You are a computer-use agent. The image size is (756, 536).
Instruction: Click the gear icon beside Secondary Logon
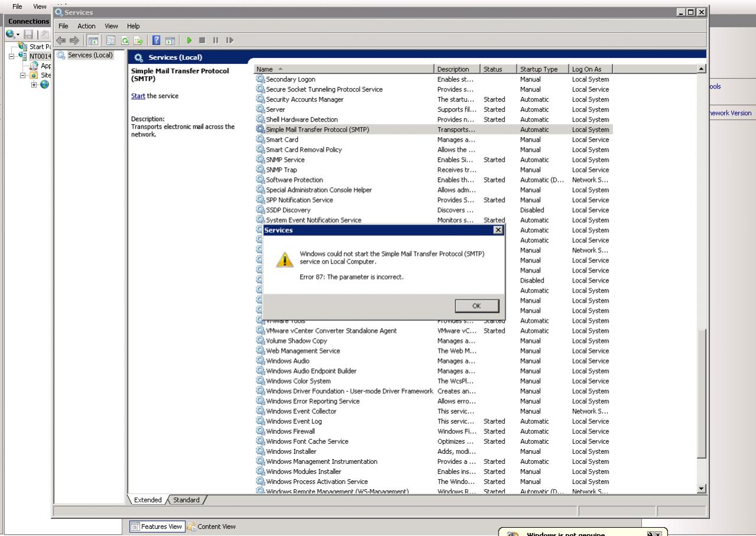260,79
